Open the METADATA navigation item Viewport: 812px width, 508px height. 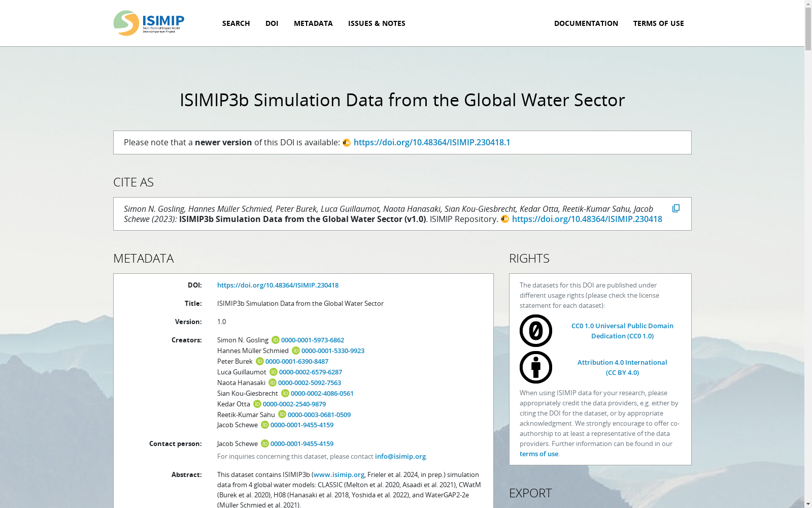coord(313,23)
